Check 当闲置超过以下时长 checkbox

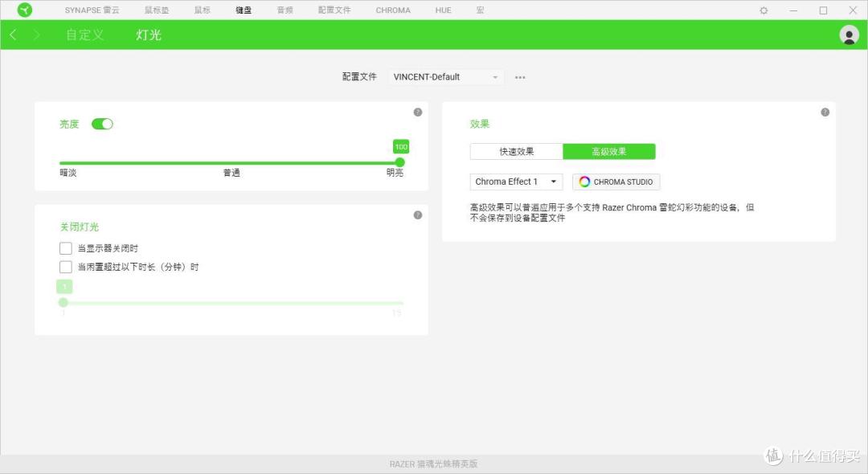pos(65,268)
